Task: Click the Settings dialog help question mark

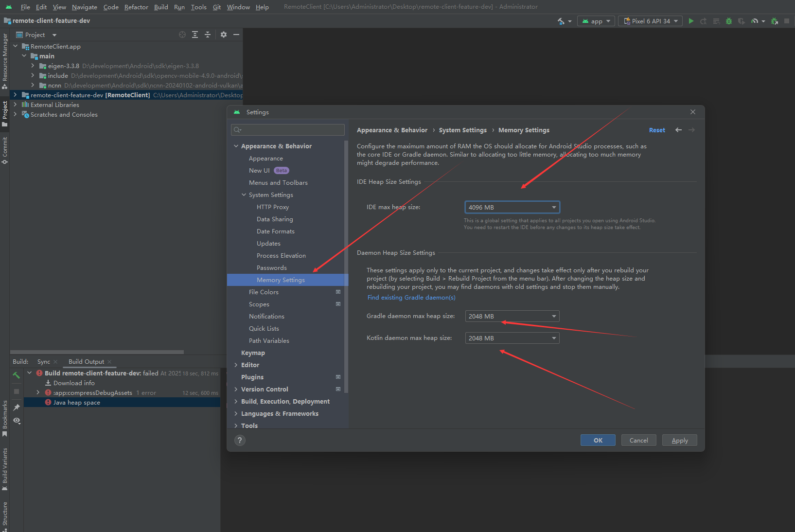Action: pos(240,440)
